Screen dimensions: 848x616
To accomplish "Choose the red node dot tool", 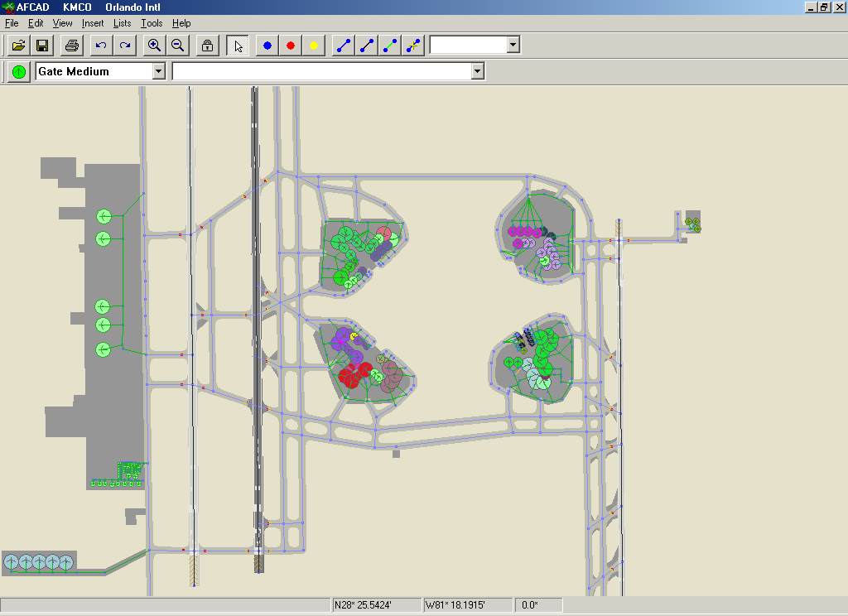I will point(291,46).
